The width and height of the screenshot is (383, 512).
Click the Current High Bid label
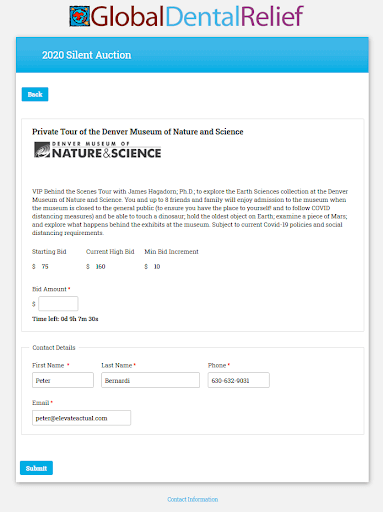[x=110, y=252]
